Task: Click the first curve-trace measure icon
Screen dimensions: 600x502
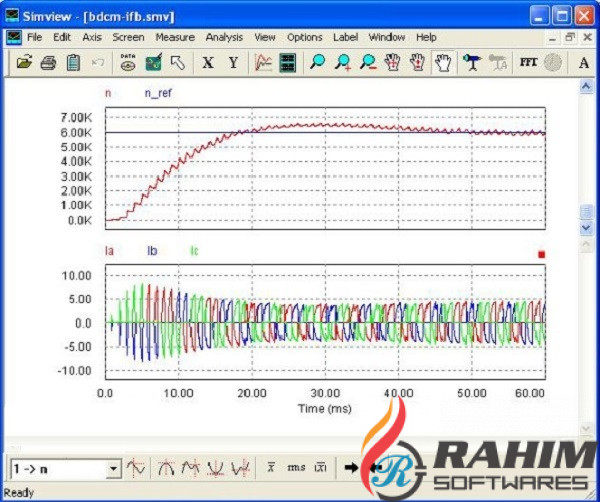Action: 136,467
